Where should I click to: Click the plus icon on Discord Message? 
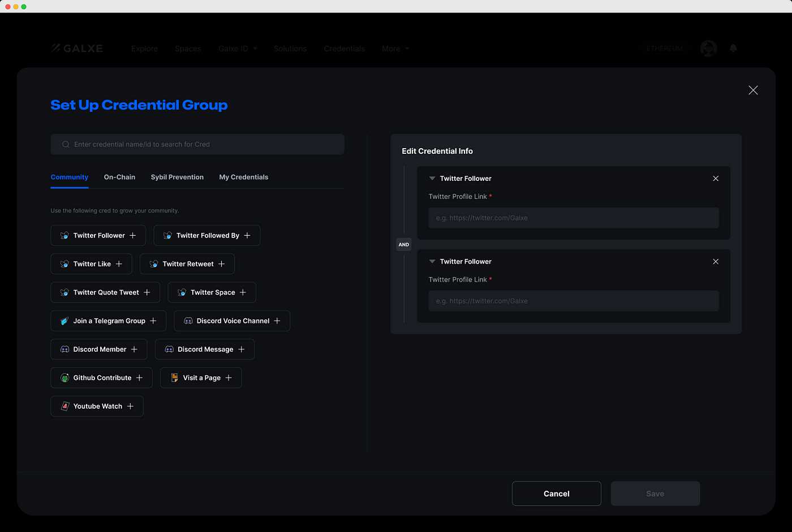[242, 349]
